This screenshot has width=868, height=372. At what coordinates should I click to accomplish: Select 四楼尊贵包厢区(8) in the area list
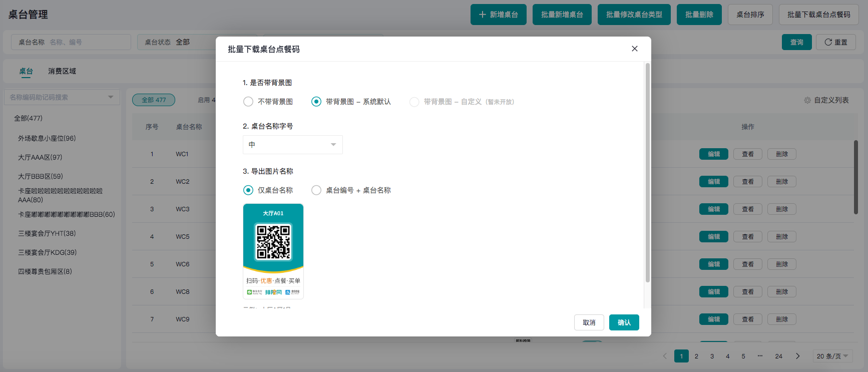[45, 271]
